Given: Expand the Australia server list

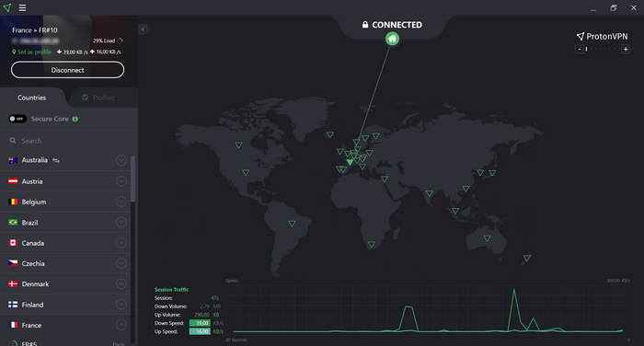Looking at the screenshot, I should tap(121, 160).
